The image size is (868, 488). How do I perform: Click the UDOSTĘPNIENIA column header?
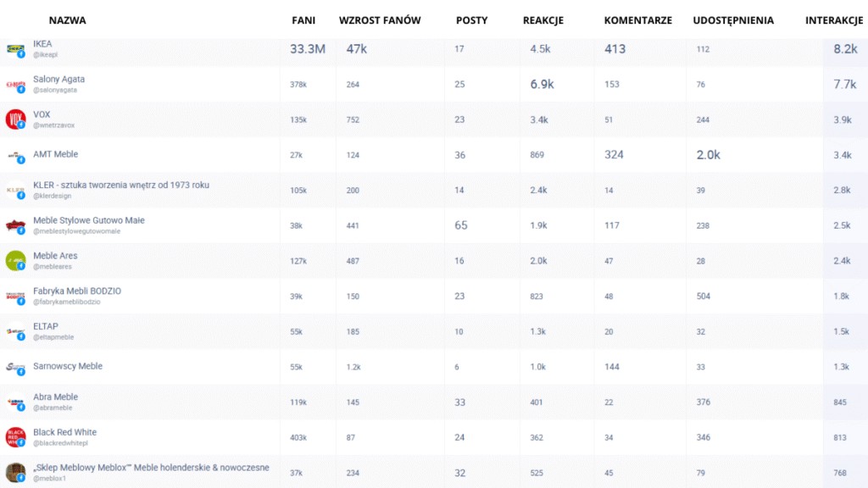click(x=733, y=20)
